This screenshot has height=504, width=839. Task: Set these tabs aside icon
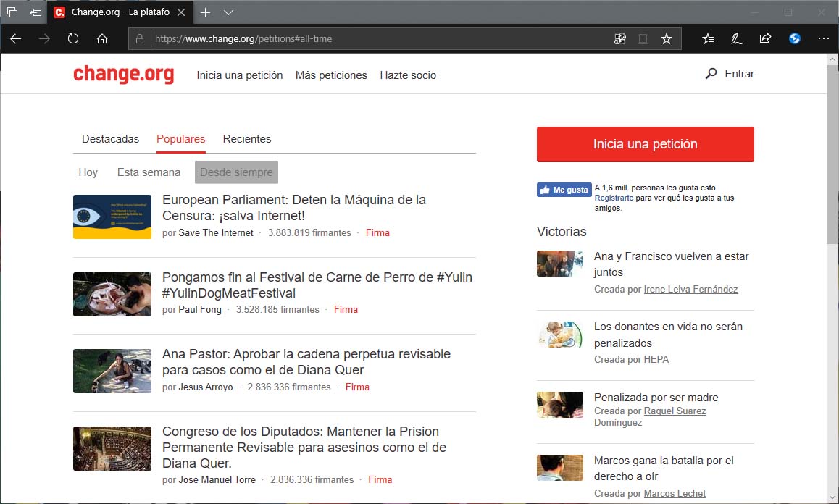point(36,12)
